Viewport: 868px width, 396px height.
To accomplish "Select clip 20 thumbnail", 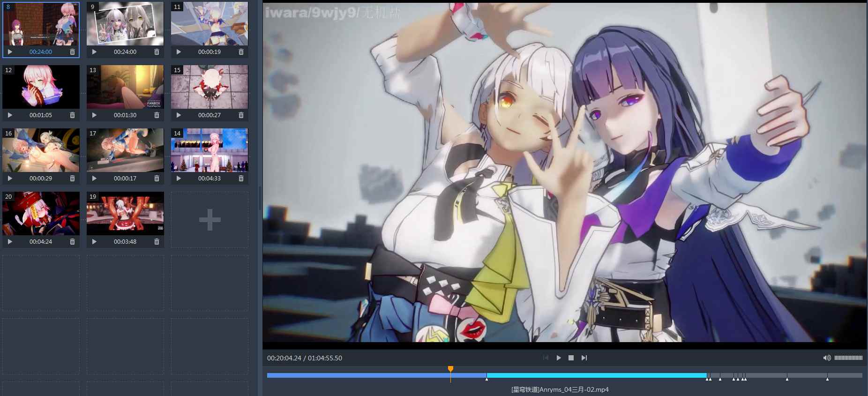I will (x=41, y=214).
